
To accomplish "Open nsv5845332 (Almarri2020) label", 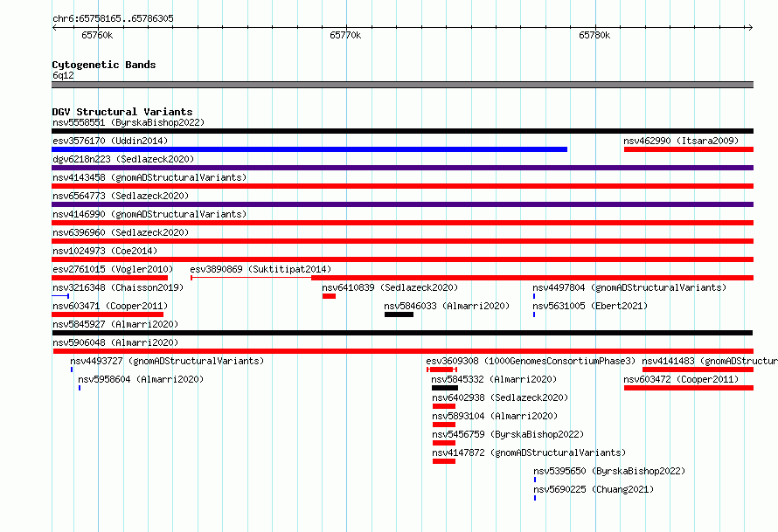I will 494,379.
